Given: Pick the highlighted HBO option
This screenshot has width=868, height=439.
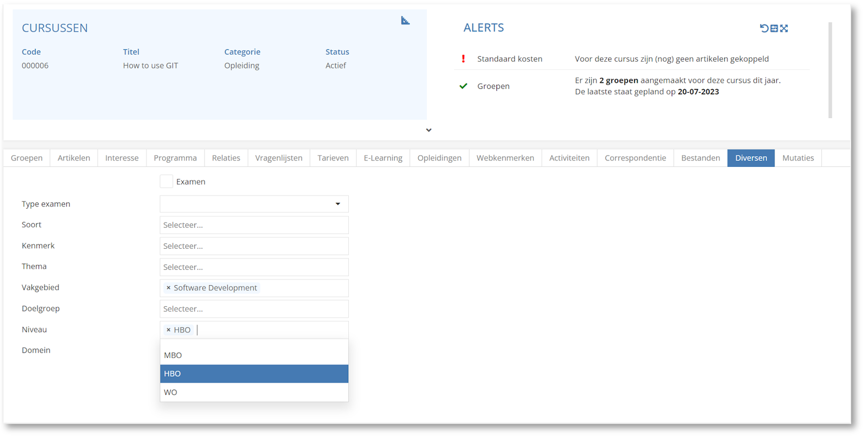Looking at the screenshot, I should [254, 374].
